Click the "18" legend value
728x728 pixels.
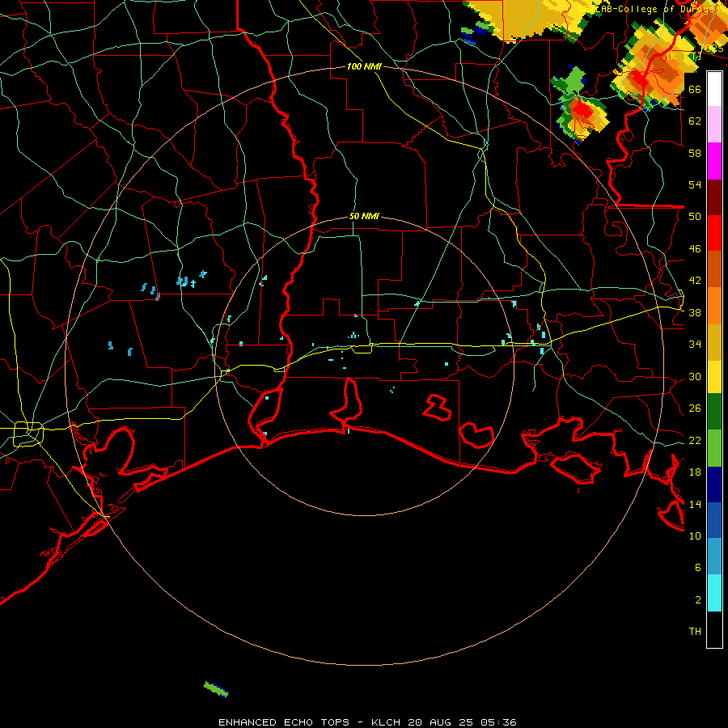695,472
